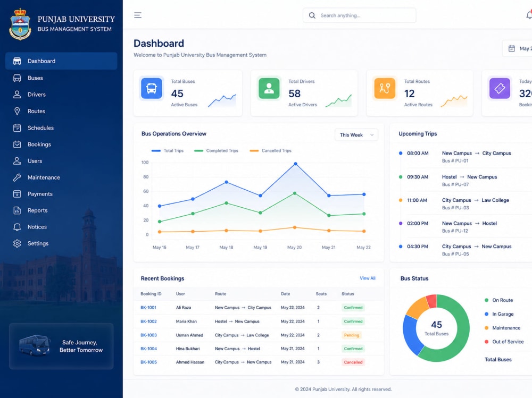Open booking BK-1002
This screenshot has height=398, width=532.
coord(148,321)
